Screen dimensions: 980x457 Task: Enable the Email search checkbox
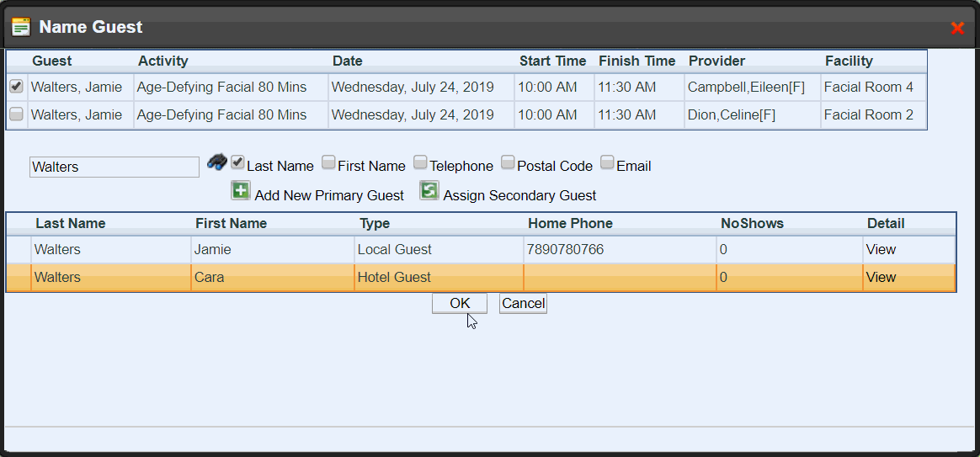(x=607, y=162)
